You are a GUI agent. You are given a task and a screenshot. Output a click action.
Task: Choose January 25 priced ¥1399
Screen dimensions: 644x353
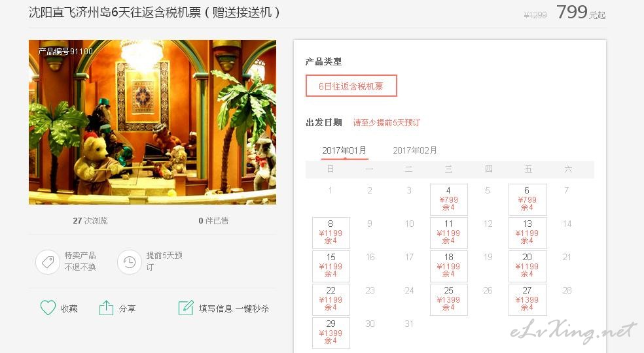(x=448, y=299)
